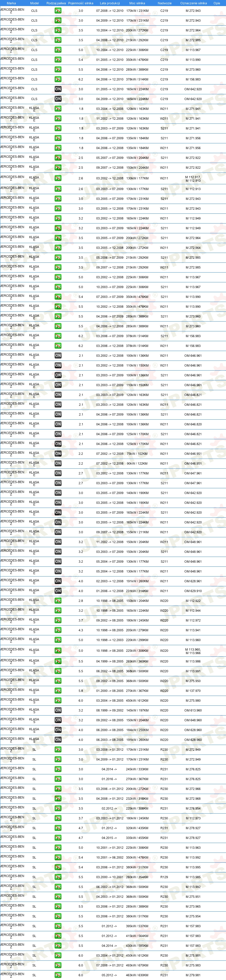Select engine code M 113.995

click(x=193, y=868)
